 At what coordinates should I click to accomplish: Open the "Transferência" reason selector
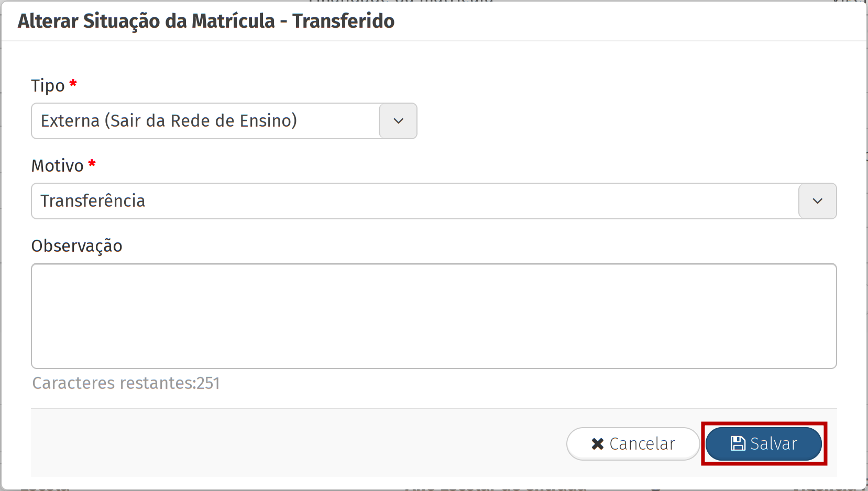click(414, 201)
